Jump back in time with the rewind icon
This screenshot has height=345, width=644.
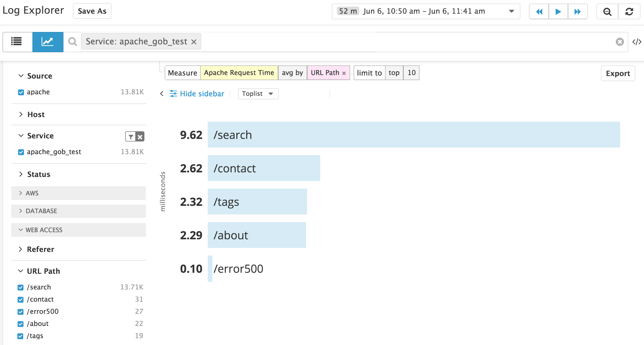539,12
